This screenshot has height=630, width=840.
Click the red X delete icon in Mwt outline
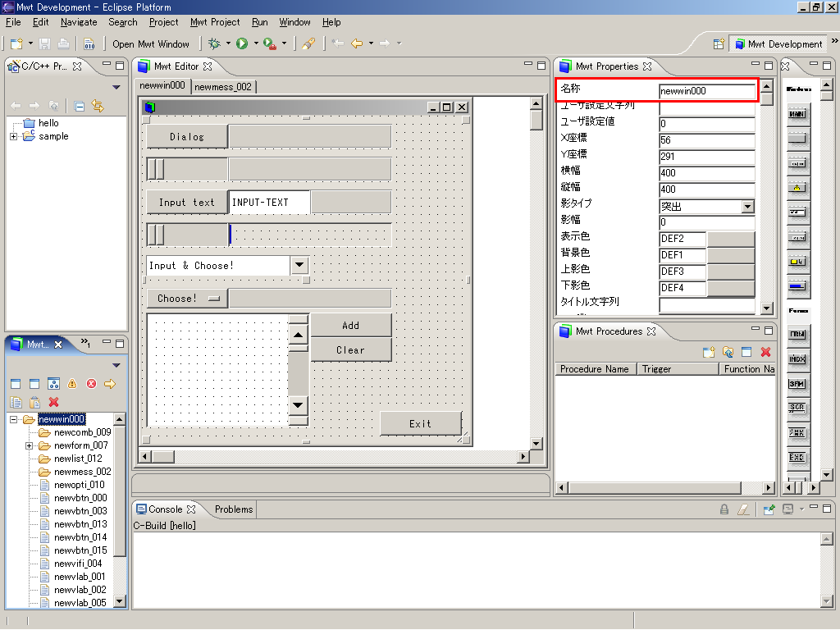(x=54, y=402)
